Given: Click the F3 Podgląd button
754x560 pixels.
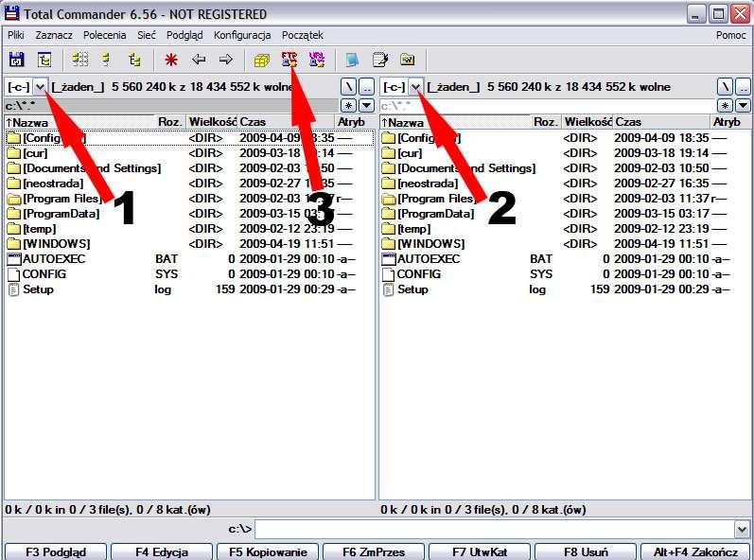Looking at the screenshot, I should point(55,551).
